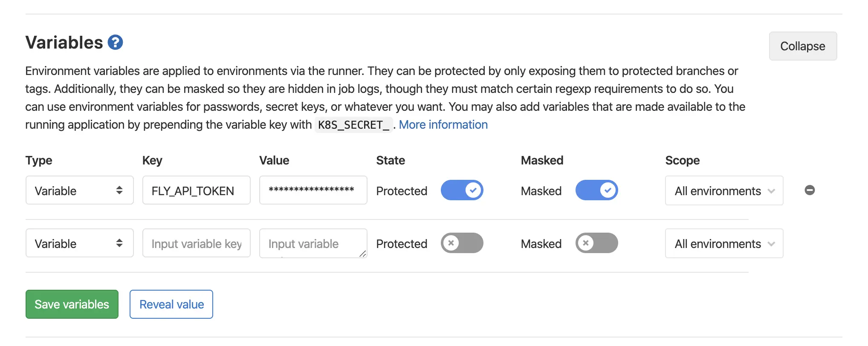
Task: Click the masked value field of FLY_API_TOKEN
Action: (313, 190)
